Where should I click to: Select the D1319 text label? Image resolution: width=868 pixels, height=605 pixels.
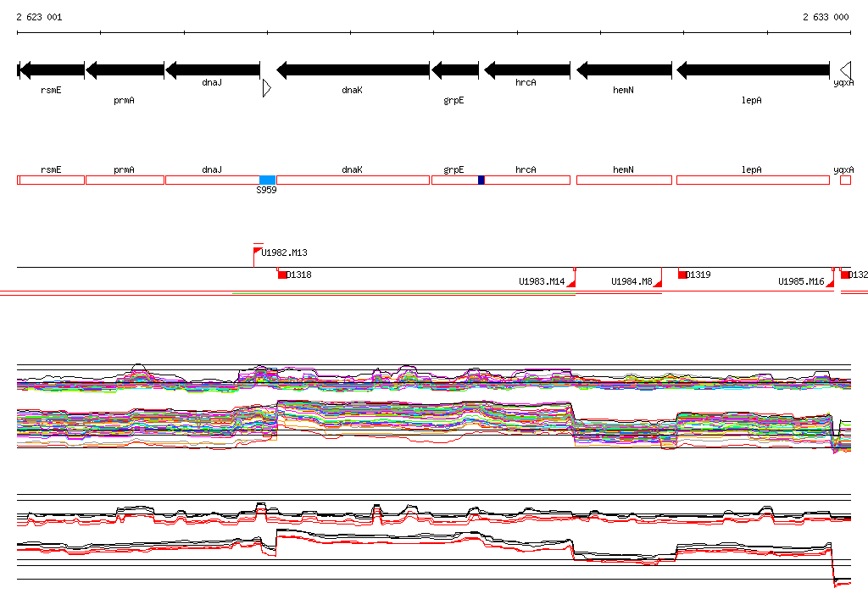pyautogui.click(x=698, y=275)
